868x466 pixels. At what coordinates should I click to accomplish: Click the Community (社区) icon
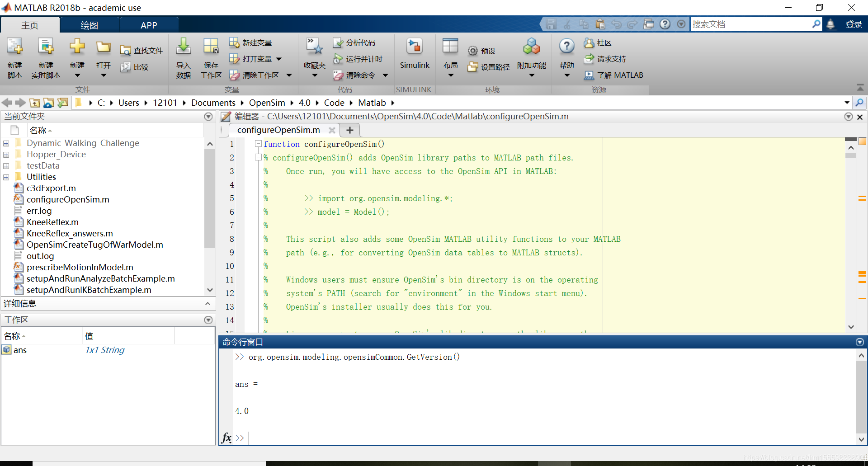point(589,42)
